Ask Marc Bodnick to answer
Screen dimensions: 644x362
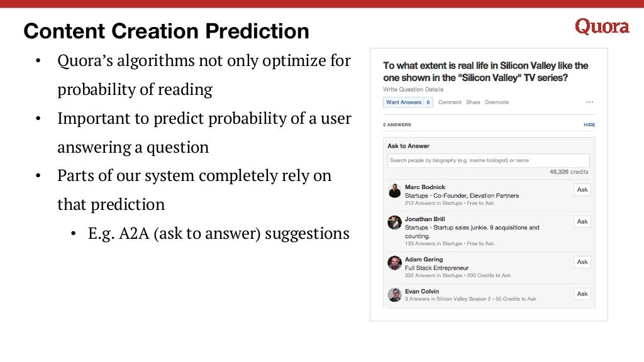point(582,190)
